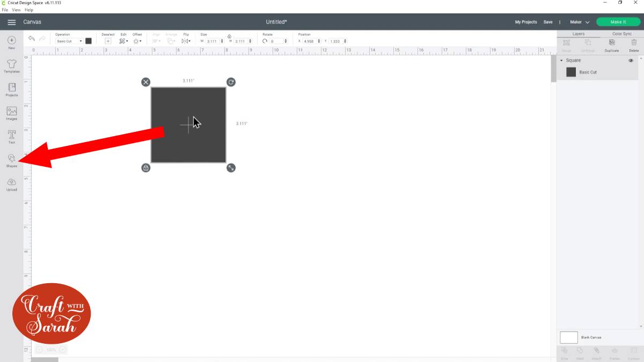Toggle the size aspect-ratio lock above W and H
644x362 pixels.
229,35
